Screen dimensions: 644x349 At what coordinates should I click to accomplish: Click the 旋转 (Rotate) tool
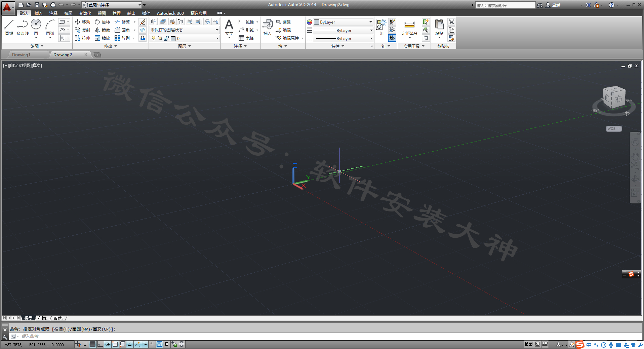pyautogui.click(x=103, y=22)
